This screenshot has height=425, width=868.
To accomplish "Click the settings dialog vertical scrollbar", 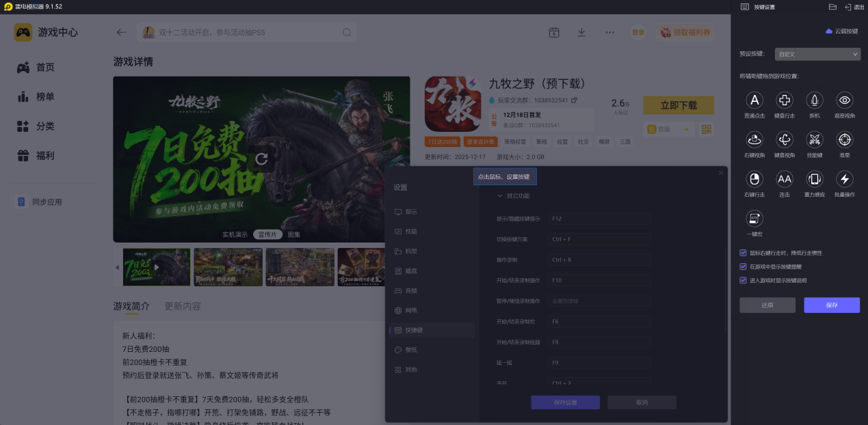I will pos(726,290).
